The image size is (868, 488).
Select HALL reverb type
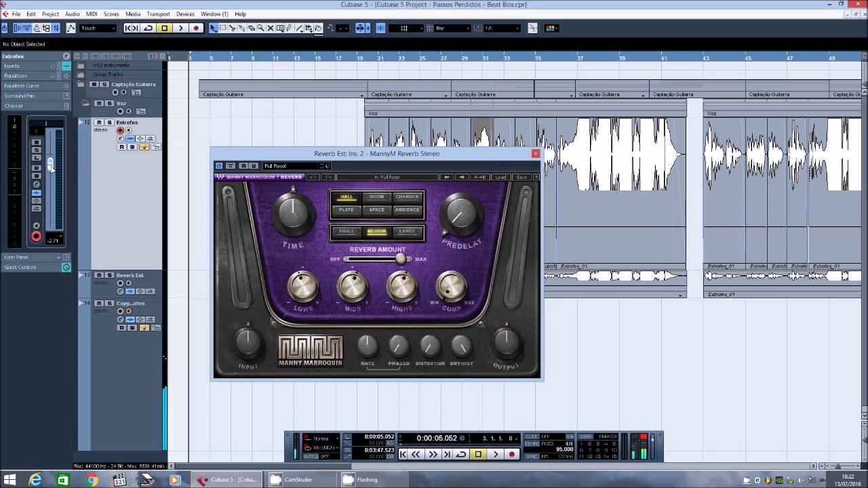[347, 197]
